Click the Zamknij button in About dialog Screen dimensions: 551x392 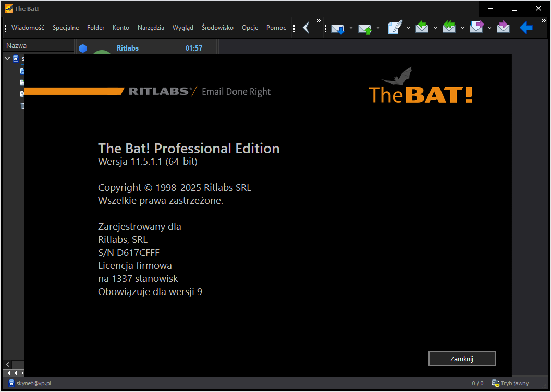[462, 359]
